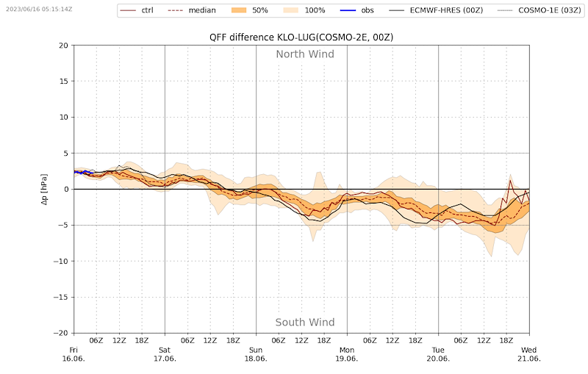Click the ctrl line peak near Tuesday 18Z
This screenshot has width=588, height=374.
(510, 181)
